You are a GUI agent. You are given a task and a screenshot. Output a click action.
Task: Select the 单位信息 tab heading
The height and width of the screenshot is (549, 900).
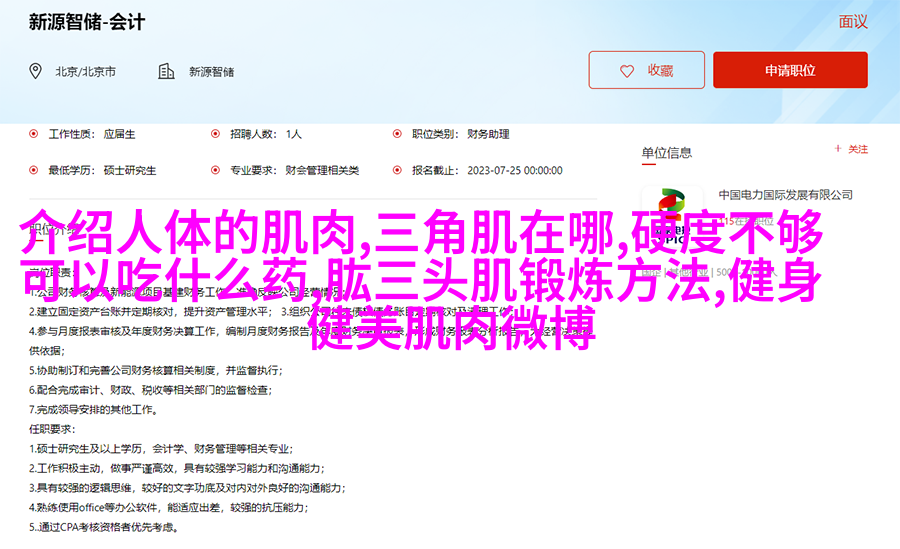(x=666, y=152)
